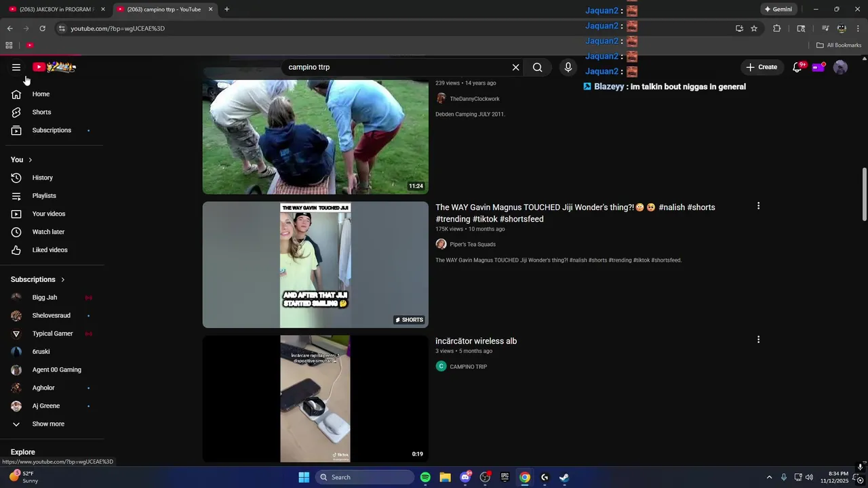868x488 pixels.
Task: Open Gavin Magnus Shorts thumbnail
Action: coord(315,264)
